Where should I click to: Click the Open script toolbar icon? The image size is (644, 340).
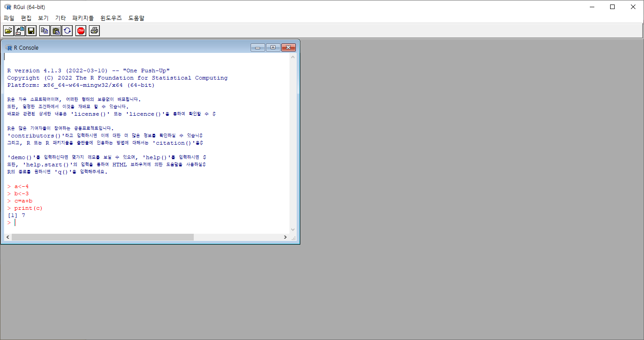coord(9,31)
